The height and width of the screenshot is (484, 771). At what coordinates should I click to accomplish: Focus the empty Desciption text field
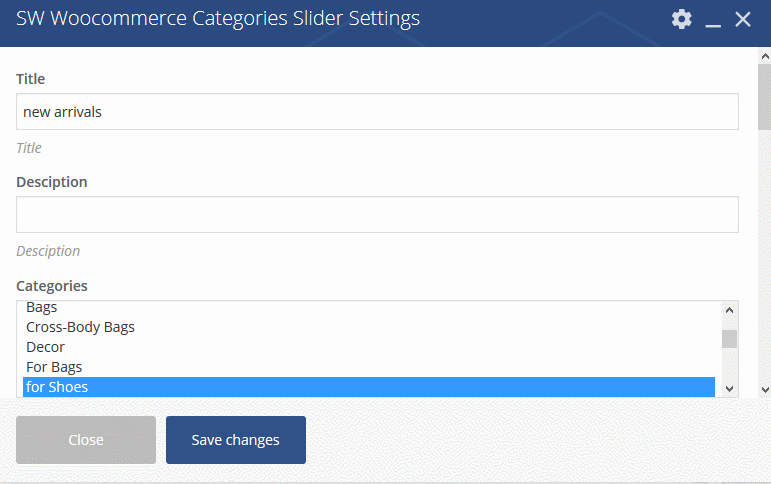coord(377,214)
